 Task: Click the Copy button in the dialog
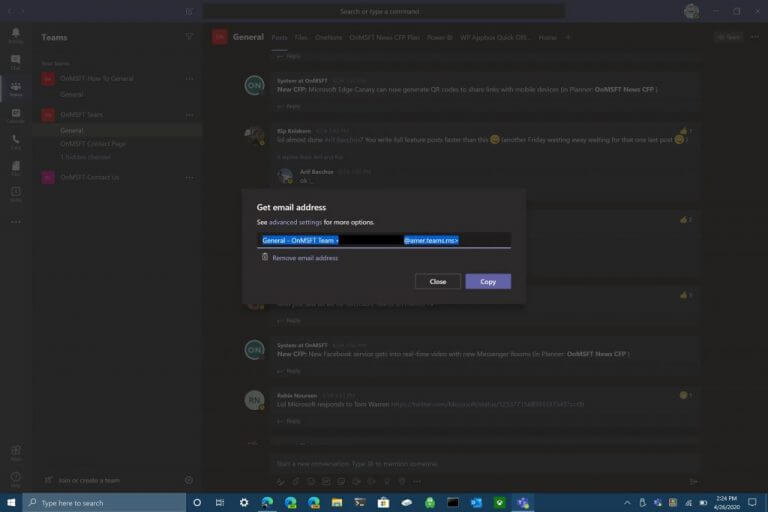pyautogui.click(x=488, y=281)
